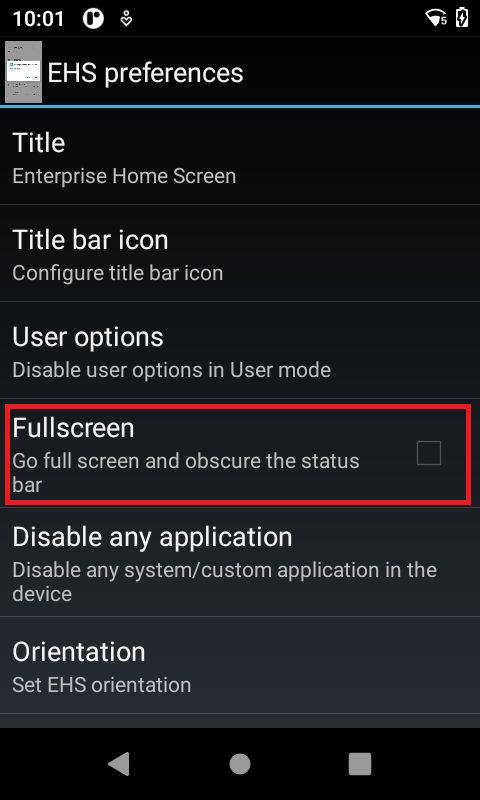Open the Title preference
Screen dimensions: 480x800
click(x=240, y=158)
